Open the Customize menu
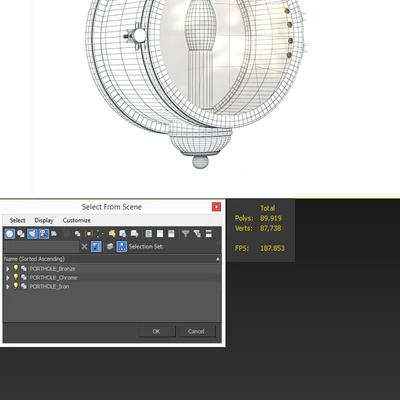The width and height of the screenshot is (400, 400). [x=77, y=220]
